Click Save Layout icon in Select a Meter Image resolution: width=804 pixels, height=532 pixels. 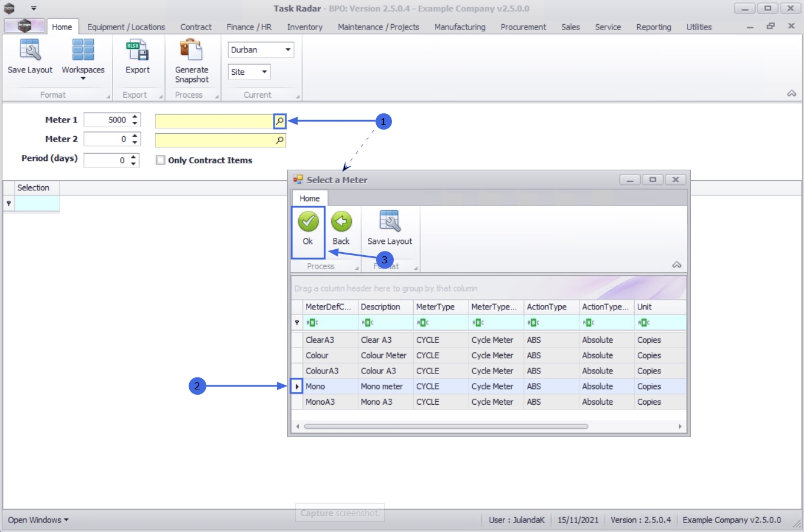[390, 222]
